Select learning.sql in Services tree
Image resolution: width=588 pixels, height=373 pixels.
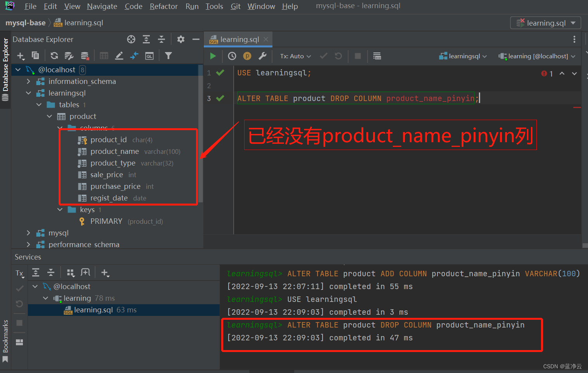93,310
